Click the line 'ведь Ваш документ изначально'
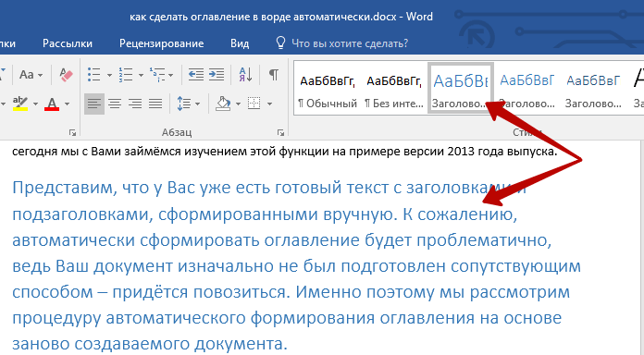This screenshot has width=644, height=355. click(296, 266)
